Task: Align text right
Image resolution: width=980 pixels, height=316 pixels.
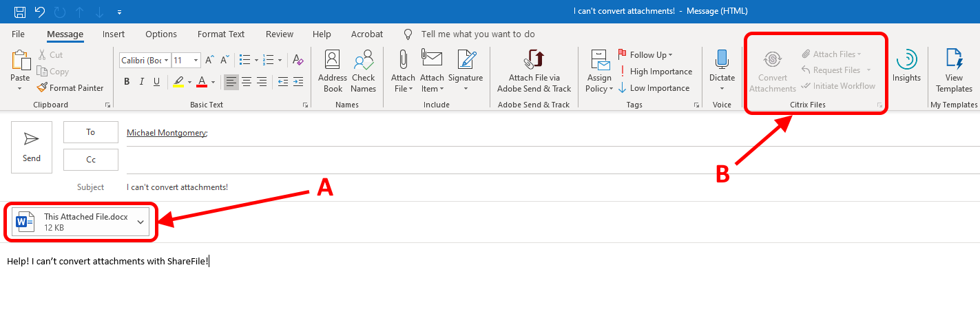Action: tap(262, 82)
